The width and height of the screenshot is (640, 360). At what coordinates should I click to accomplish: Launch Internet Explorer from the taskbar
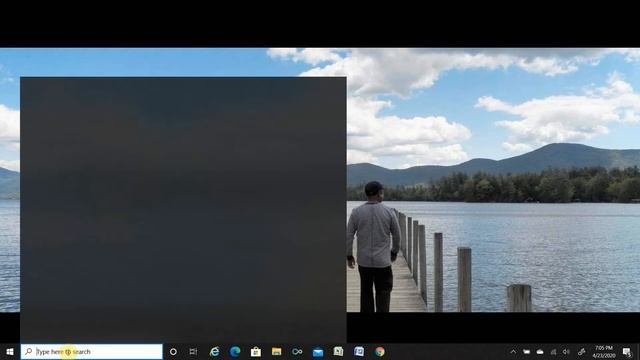coord(214,351)
